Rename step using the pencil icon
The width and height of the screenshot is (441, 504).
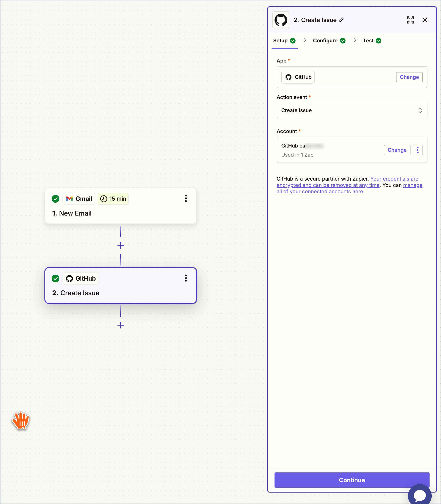(341, 20)
